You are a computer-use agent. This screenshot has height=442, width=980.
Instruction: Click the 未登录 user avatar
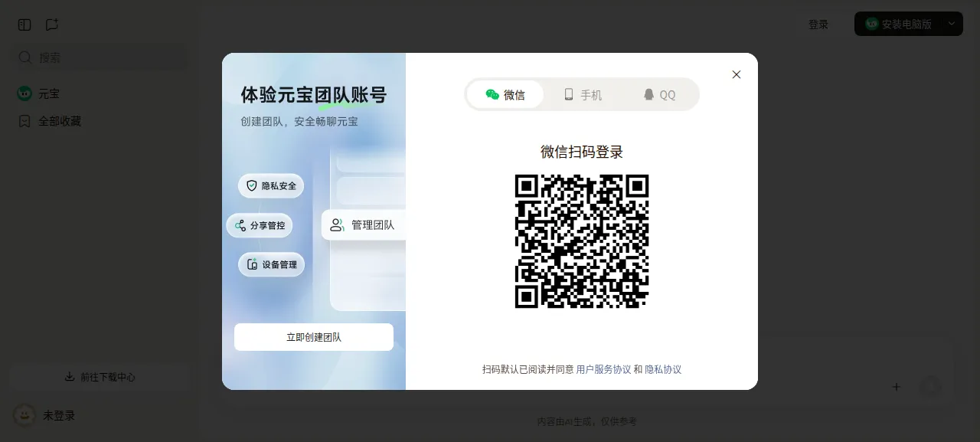tap(24, 415)
